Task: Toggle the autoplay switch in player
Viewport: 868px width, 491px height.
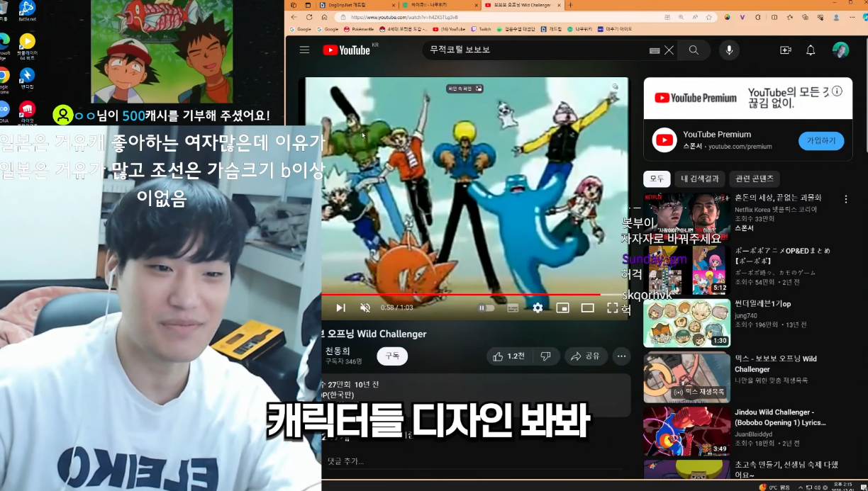Action: click(x=486, y=307)
